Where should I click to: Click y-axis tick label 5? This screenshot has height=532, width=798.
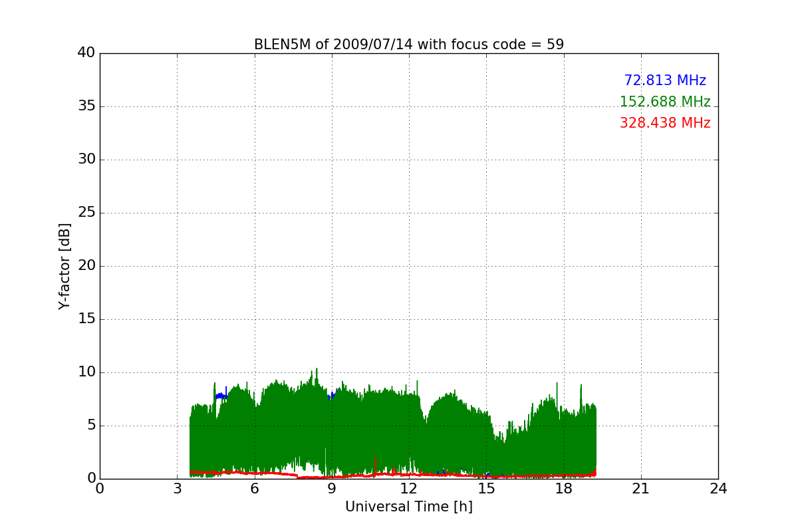point(91,426)
